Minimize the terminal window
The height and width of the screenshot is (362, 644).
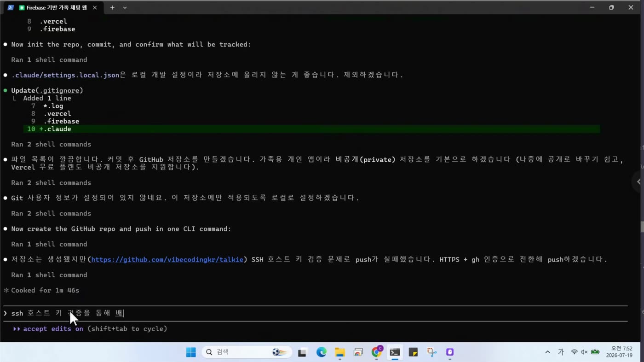click(592, 7)
